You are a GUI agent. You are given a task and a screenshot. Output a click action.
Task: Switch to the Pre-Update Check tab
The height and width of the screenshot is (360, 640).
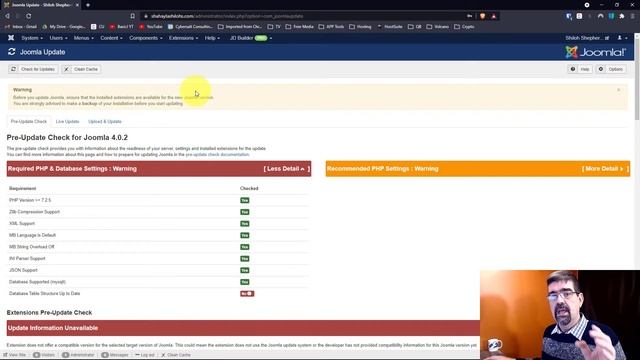[29, 122]
